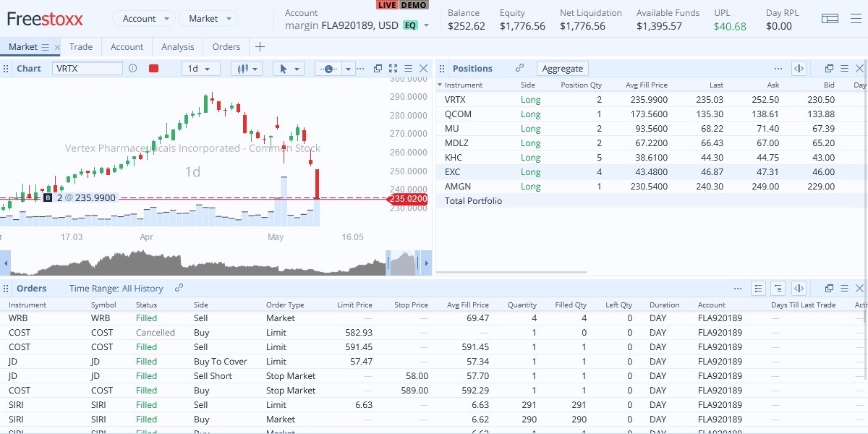The width and height of the screenshot is (868, 434).
Task: Switch to the Trade tab
Action: click(81, 47)
